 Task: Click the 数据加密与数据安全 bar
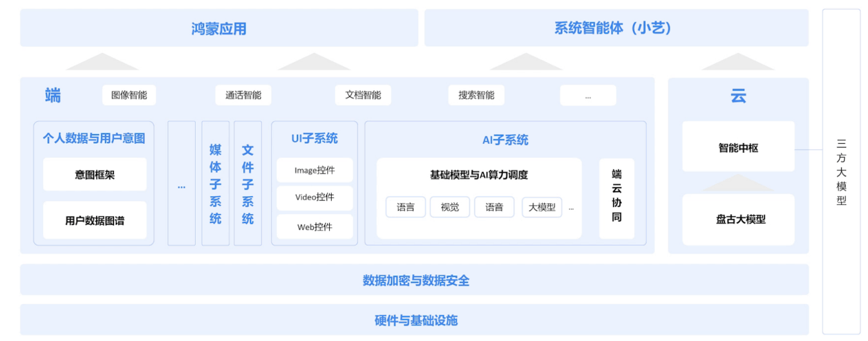click(x=415, y=280)
